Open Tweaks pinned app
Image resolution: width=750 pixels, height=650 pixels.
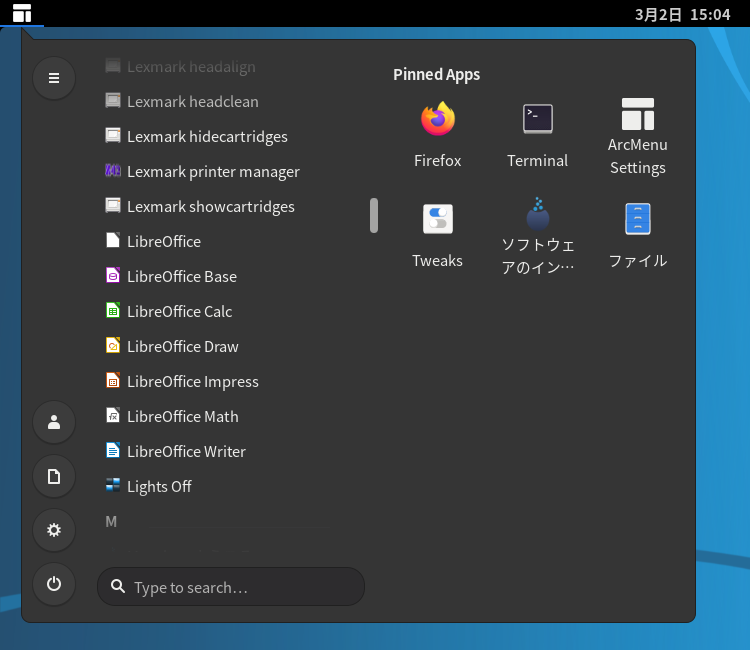click(x=438, y=234)
